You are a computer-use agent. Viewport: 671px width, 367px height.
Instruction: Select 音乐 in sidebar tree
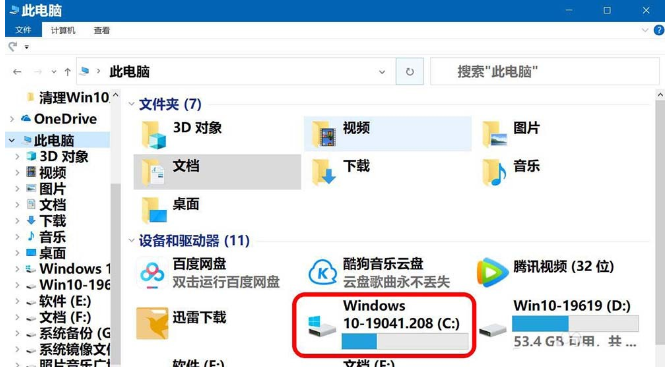(x=53, y=237)
